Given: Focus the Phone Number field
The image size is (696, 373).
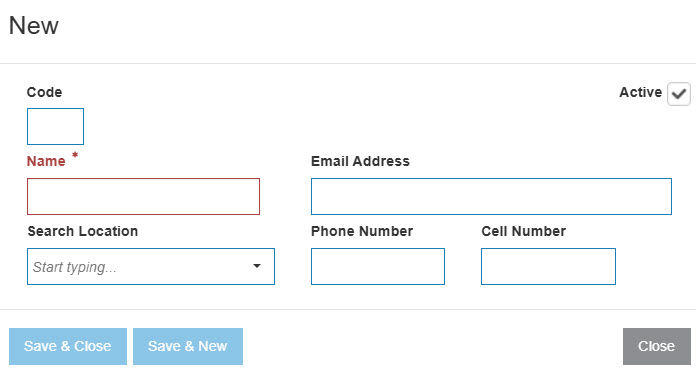Looking at the screenshot, I should tap(378, 266).
